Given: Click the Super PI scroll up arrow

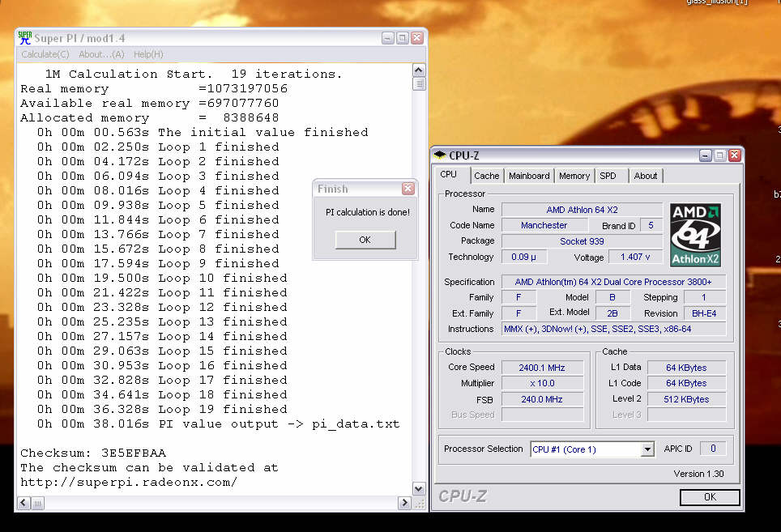Looking at the screenshot, I should [x=419, y=70].
